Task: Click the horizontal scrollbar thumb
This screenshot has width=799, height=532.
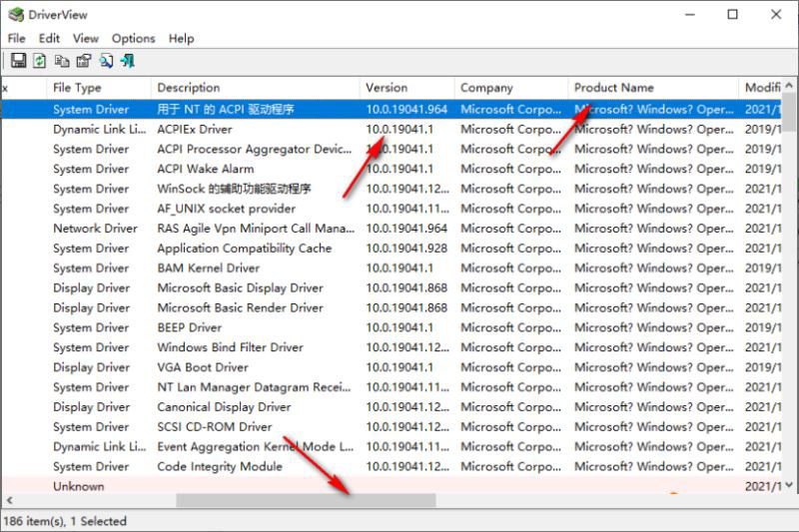Action: pyautogui.click(x=306, y=500)
